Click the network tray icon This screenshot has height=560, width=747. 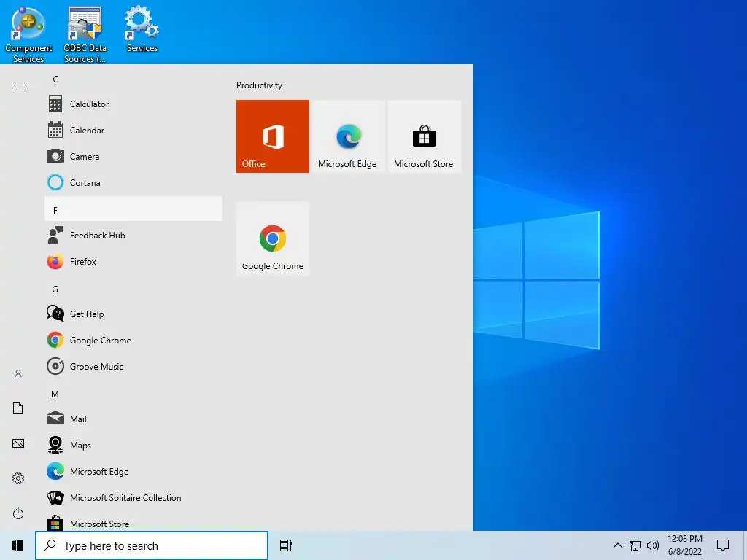click(x=635, y=545)
